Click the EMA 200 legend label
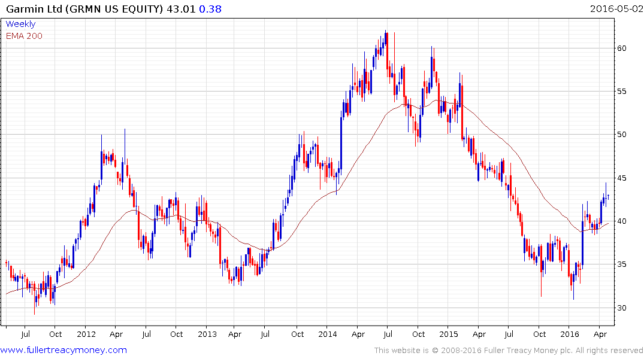644x359 pixels. click(x=24, y=36)
